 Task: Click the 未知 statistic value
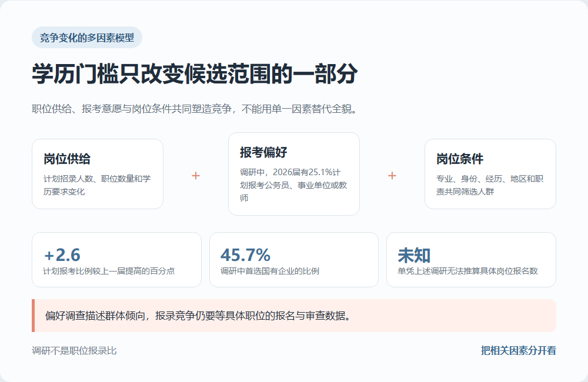tap(414, 255)
